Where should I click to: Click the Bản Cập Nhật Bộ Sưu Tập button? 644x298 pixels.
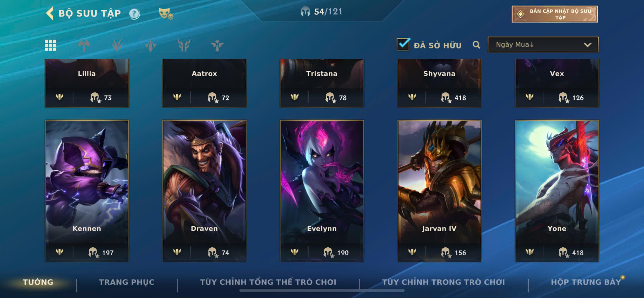click(x=554, y=14)
